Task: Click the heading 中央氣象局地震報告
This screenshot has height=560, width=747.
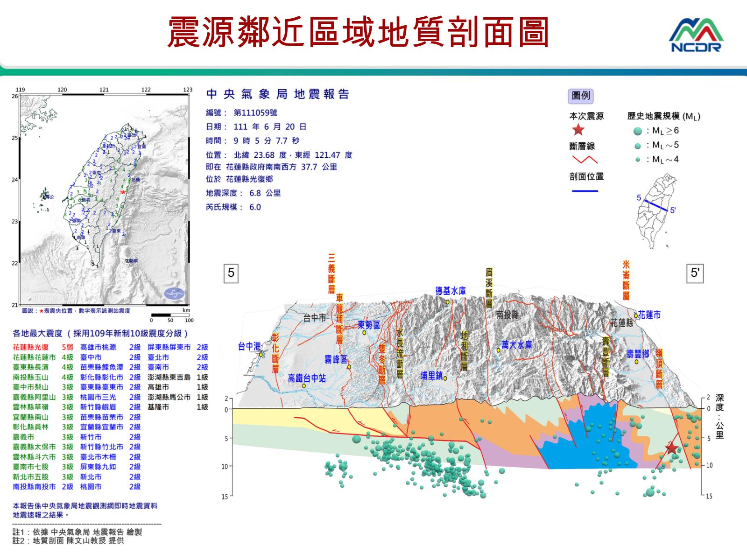Action: pyautogui.click(x=277, y=94)
